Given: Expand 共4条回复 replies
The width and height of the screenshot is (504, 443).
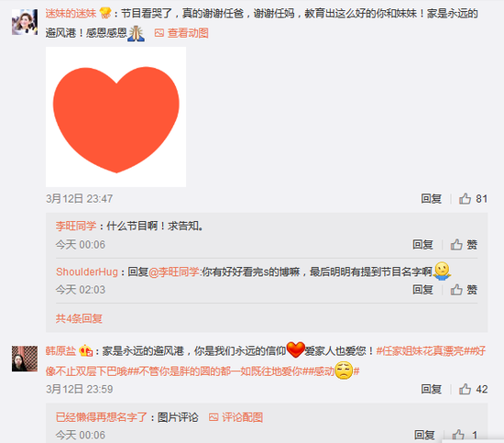Looking at the screenshot, I should (x=79, y=318).
